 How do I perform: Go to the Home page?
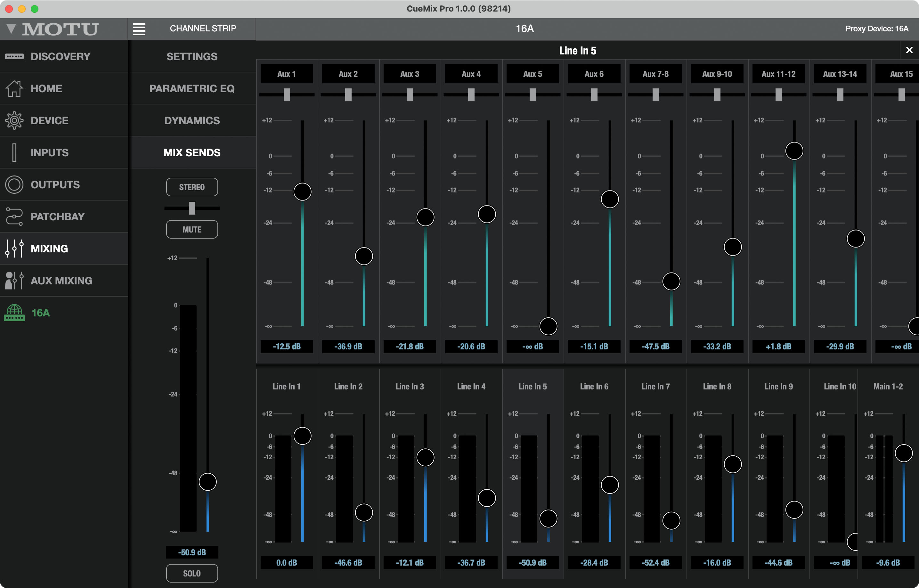click(64, 89)
